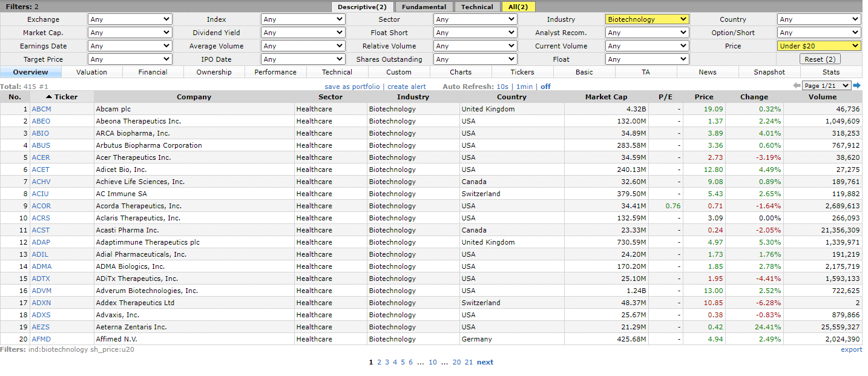868x376 pixels.
Task: Click the Reset (2) button
Action: pyautogui.click(x=820, y=59)
